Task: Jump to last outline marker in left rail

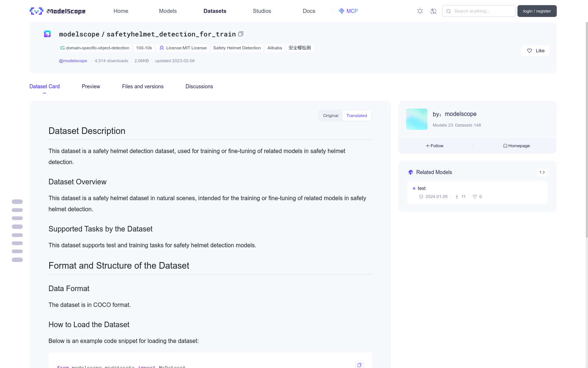Action: [17, 260]
